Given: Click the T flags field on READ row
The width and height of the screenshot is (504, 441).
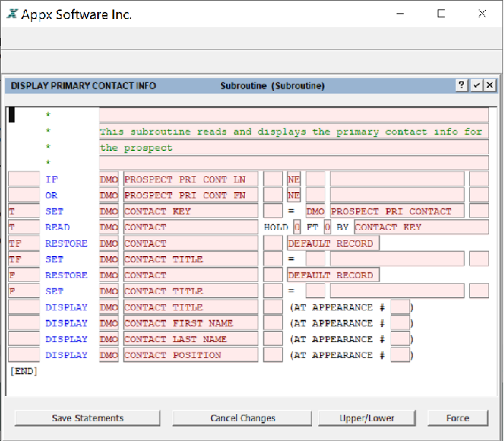Looking at the screenshot, I should (24, 227).
